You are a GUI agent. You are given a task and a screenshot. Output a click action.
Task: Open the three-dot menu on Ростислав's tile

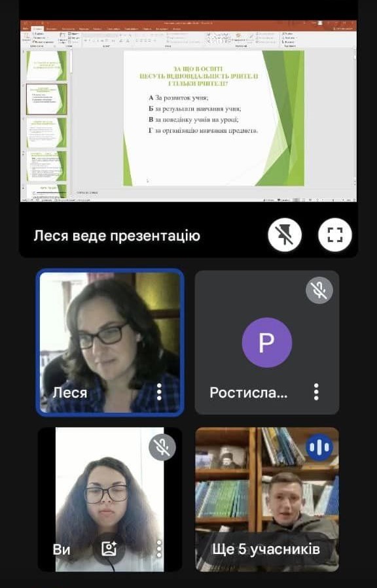pyautogui.click(x=316, y=392)
